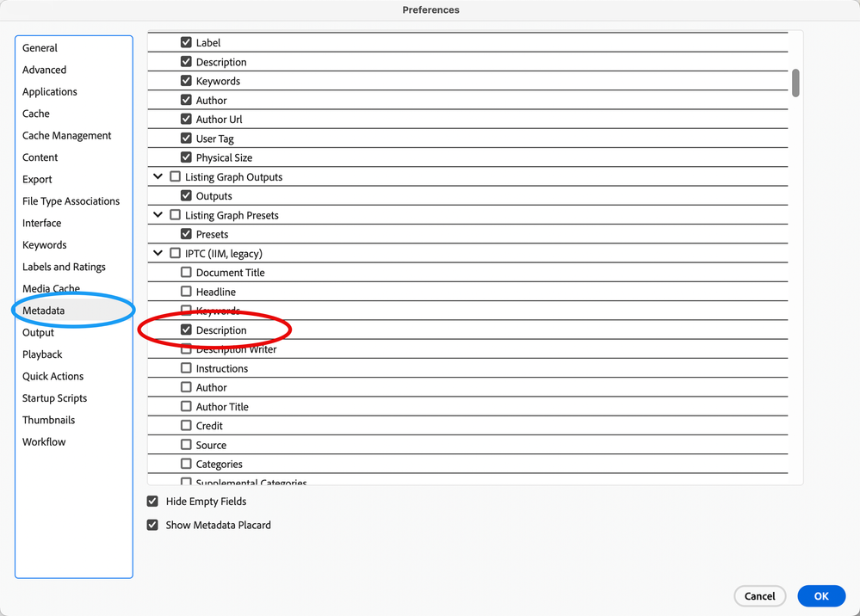The image size is (860, 616).
Task: Uncheck the Physical Size checkbox
Action: tap(186, 157)
